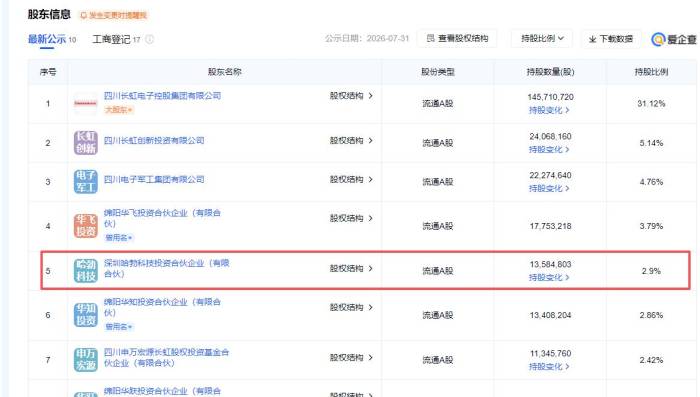The height and width of the screenshot is (397, 700).
Task: Select the 13,408,204 cell
Action: click(x=550, y=315)
